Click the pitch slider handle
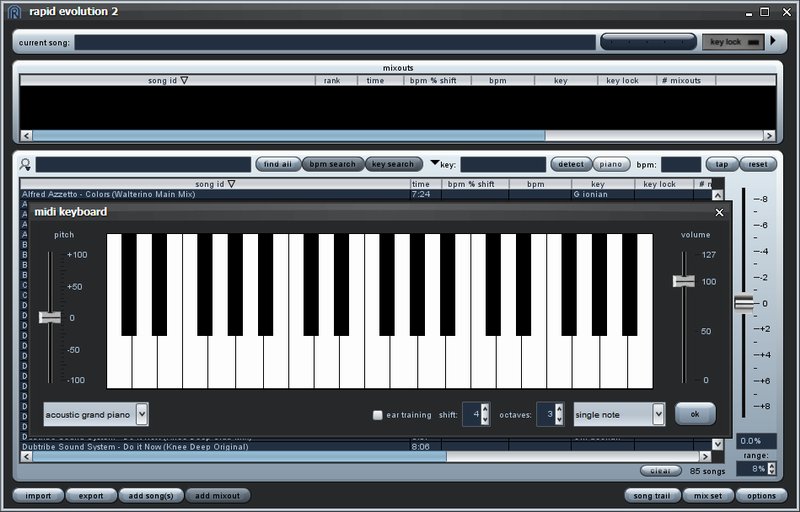 point(49,317)
